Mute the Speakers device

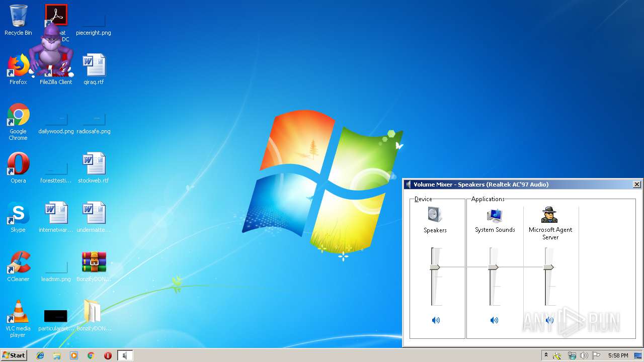436,320
